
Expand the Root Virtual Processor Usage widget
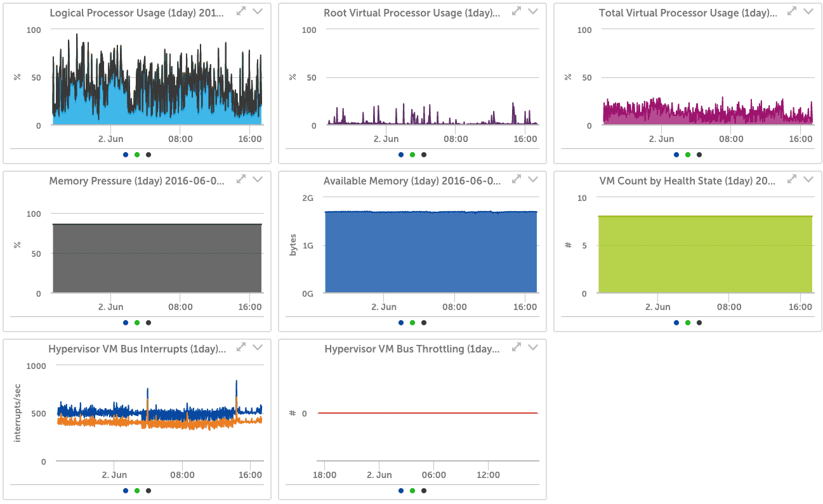click(x=517, y=11)
